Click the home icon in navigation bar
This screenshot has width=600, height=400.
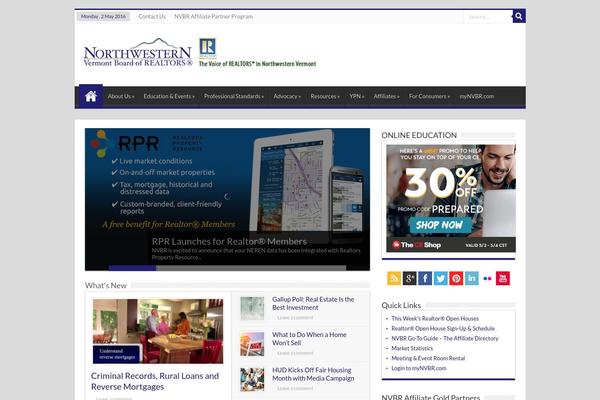click(91, 96)
